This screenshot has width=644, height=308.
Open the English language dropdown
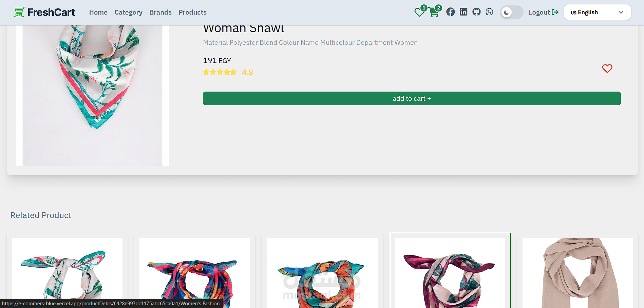[597, 12]
